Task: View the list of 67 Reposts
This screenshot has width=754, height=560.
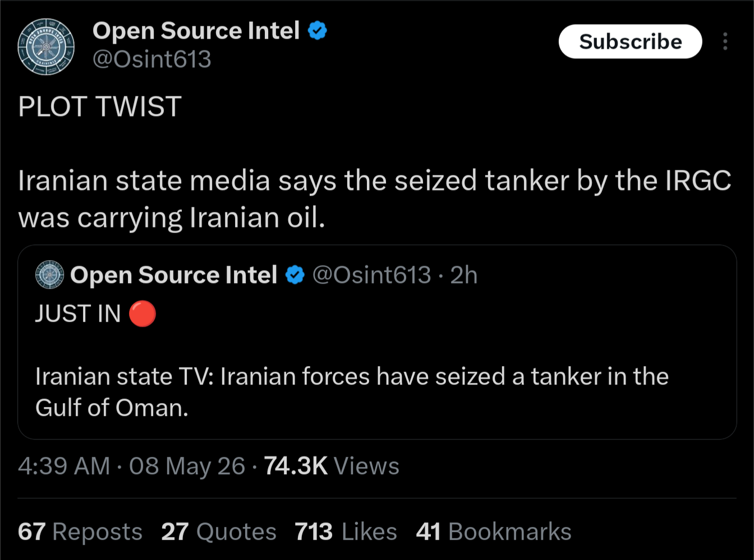Action: point(80,531)
